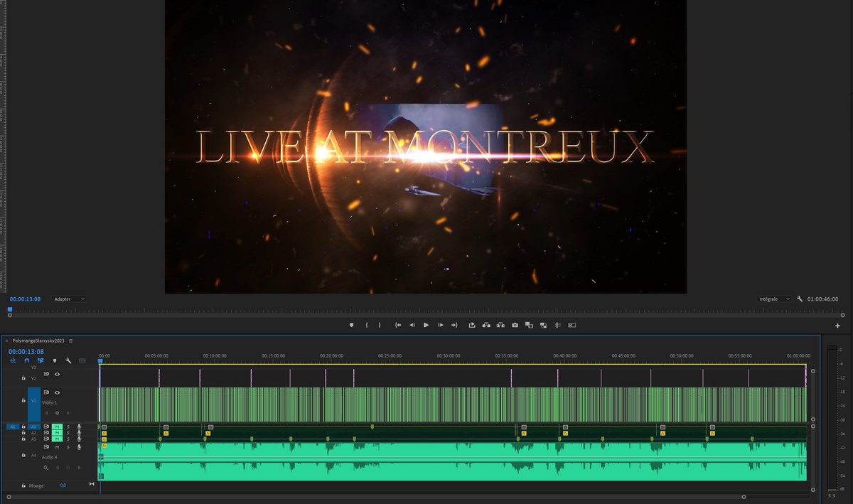Image resolution: width=853 pixels, height=504 pixels.
Task: Toggle lock on Mixage track
Action: coord(23,486)
